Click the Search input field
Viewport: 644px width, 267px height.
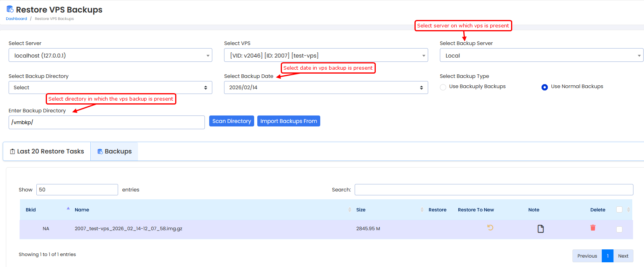(x=493, y=189)
